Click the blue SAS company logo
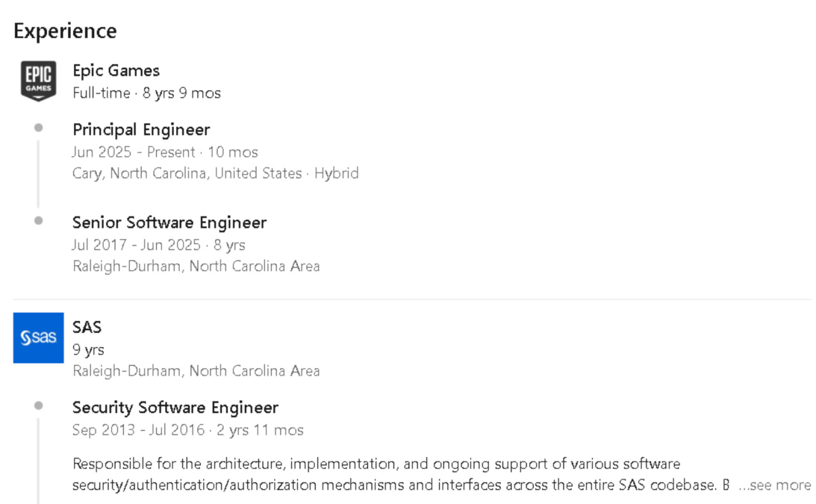 coord(38,338)
